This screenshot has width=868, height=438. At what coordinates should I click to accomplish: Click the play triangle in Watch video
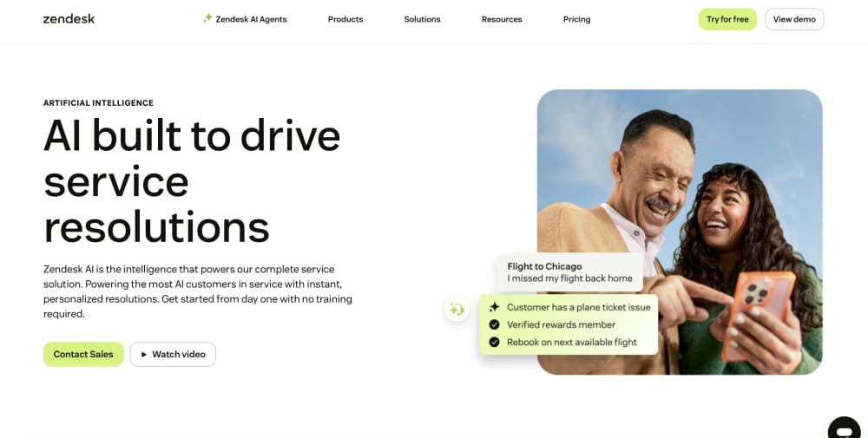pyautogui.click(x=144, y=355)
